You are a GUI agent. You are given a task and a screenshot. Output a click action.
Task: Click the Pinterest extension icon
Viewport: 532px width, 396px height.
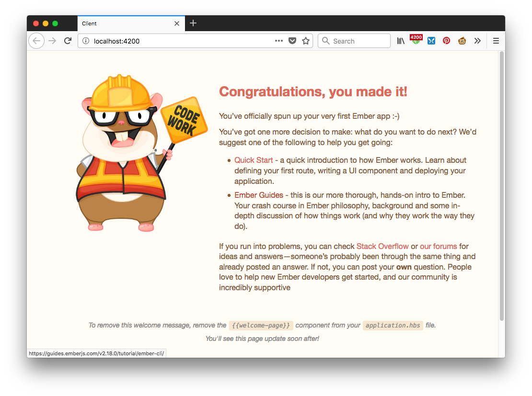(446, 41)
